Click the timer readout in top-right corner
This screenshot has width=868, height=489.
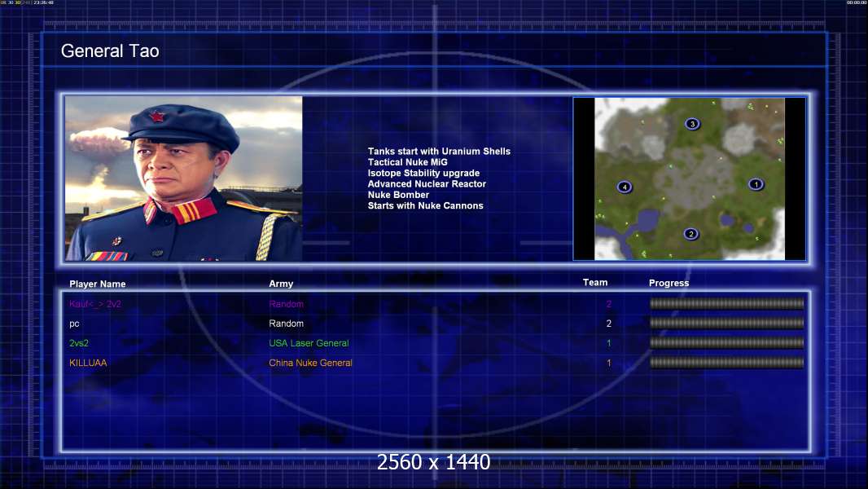[857, 2]
